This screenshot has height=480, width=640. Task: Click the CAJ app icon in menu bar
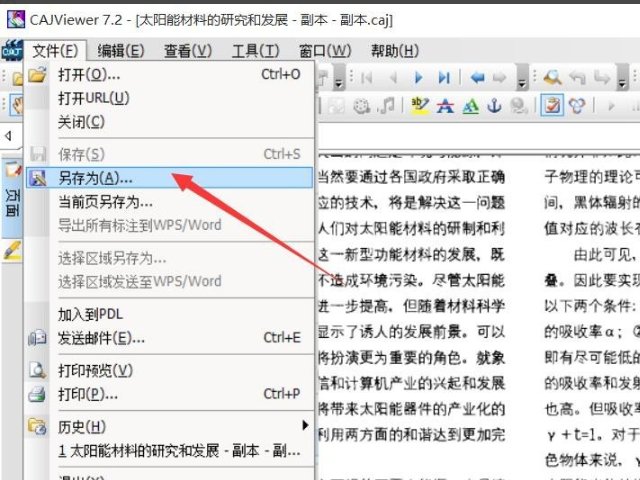tap(12, 50)
